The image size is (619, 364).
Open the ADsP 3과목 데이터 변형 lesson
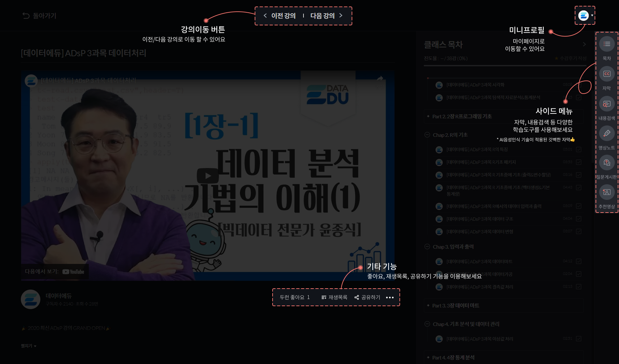480,232
